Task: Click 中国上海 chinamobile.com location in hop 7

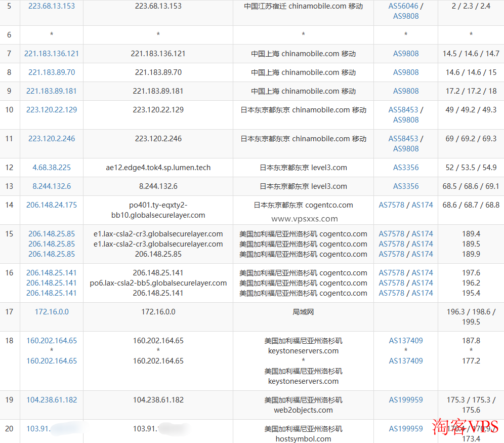Action: (303, 54)
